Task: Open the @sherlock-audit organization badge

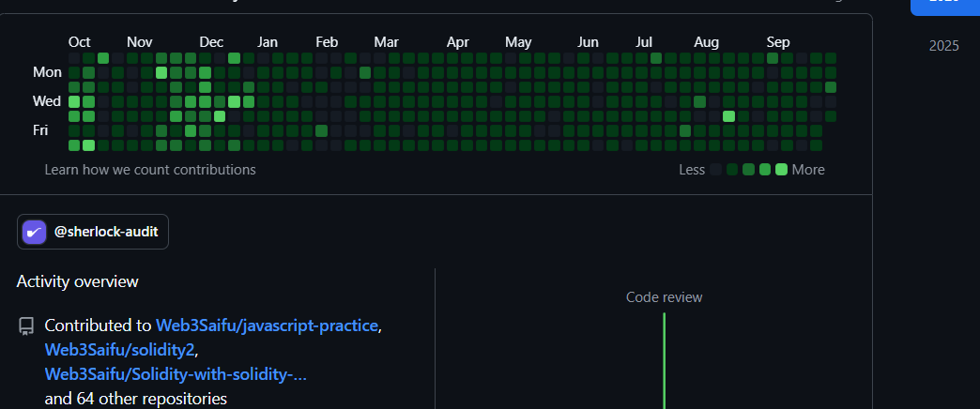Action: tap(93, 232)
